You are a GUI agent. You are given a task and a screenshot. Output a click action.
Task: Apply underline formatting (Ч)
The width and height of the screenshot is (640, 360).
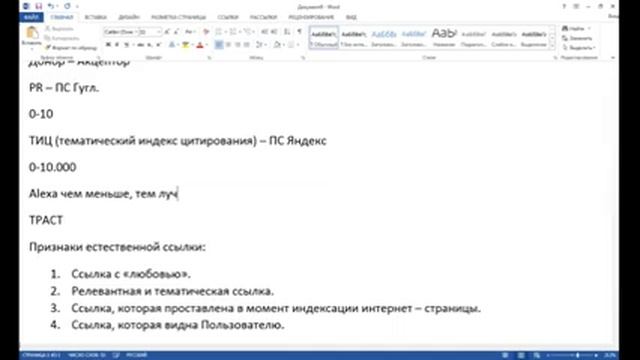[127, 44]
